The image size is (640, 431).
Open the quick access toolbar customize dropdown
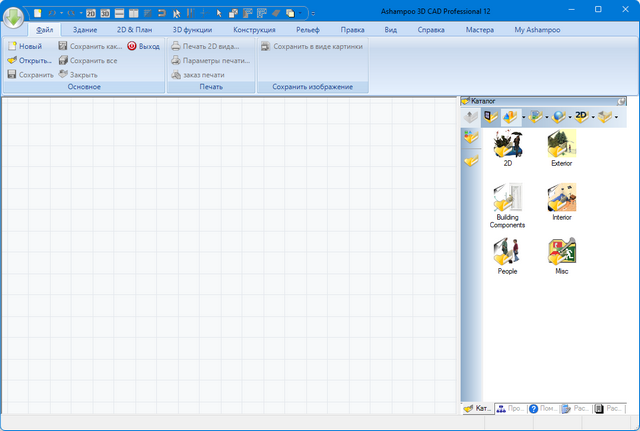click(x=311, y=14)
